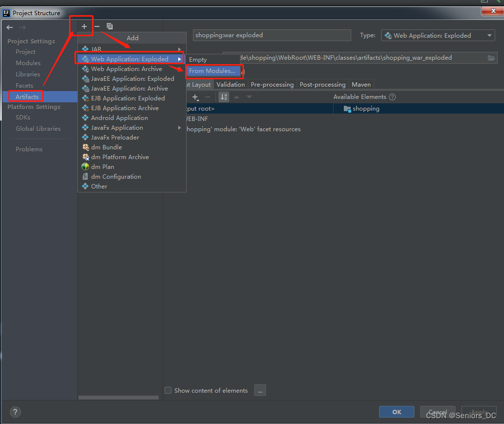This screenshot has height=424, width=504.
Task: Open Libraries in the settings sidebar
Action: click(x=27, y=74)
